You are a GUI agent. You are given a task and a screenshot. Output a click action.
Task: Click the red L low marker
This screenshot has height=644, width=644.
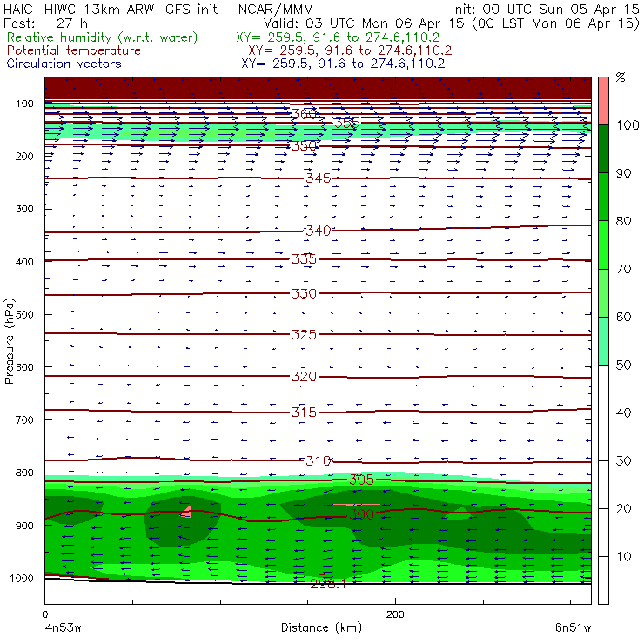[x=322, y=570]
